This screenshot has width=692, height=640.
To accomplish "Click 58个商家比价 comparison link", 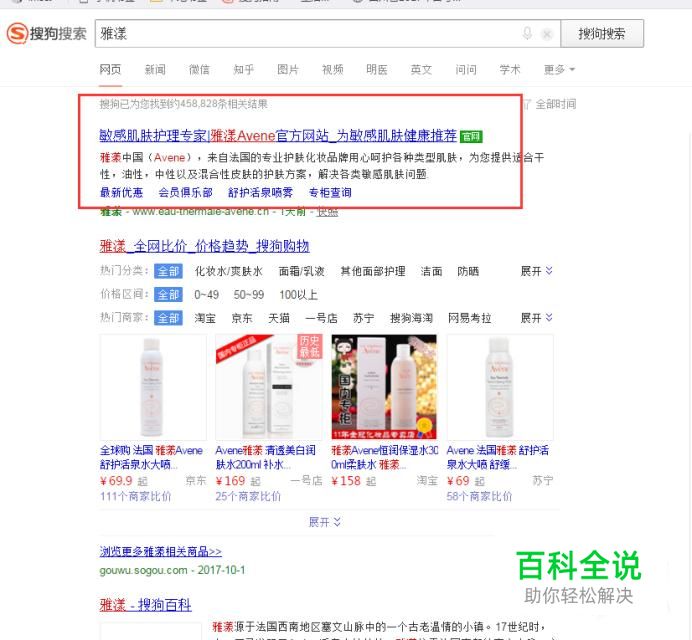I will point(479,497).
